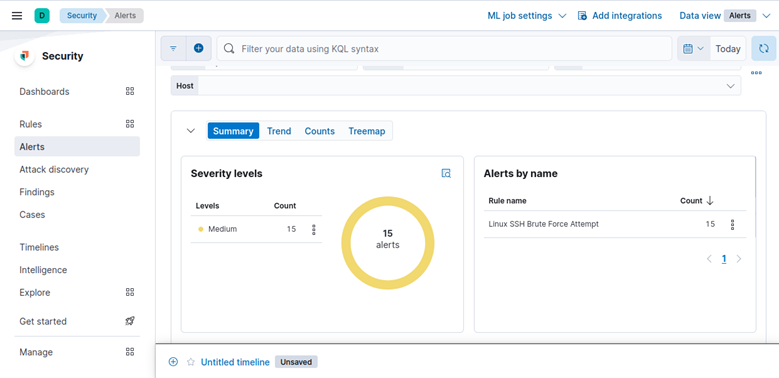Open Get started page
Image resolution: width=779 pixels, height=378 pixels.
point(43,321)
